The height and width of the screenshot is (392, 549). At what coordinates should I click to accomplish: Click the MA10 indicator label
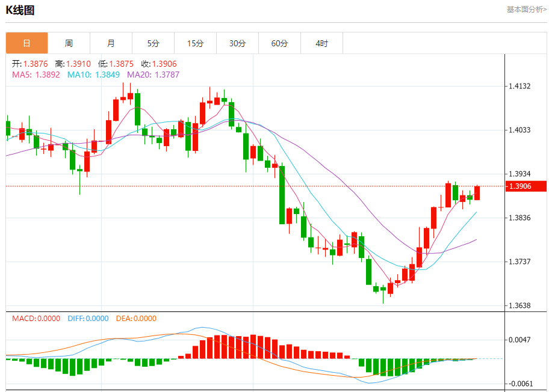click(x=93, y=75)
